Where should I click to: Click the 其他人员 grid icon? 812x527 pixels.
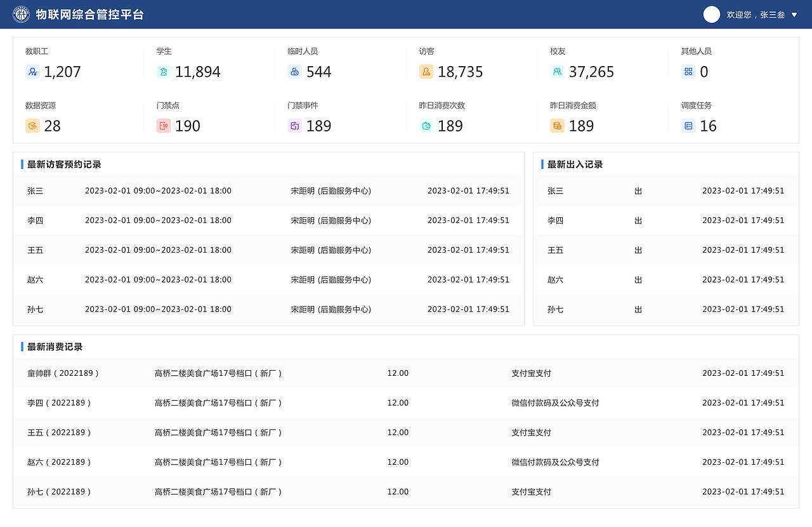(x=688, y=72)
